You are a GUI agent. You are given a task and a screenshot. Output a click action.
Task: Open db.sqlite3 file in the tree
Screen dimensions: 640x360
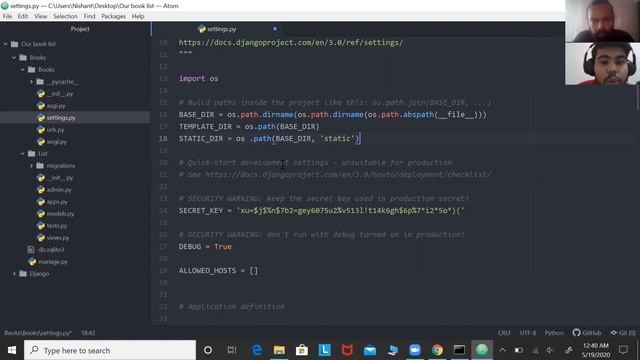[51, 249]
